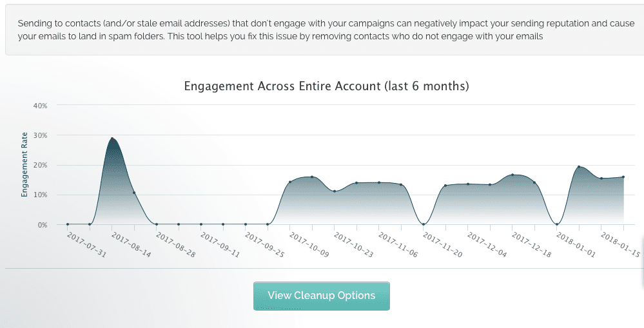Click the 2017-07-31 data point at 0%
This screenshot has height=328, width=644.
coord(67,224)
